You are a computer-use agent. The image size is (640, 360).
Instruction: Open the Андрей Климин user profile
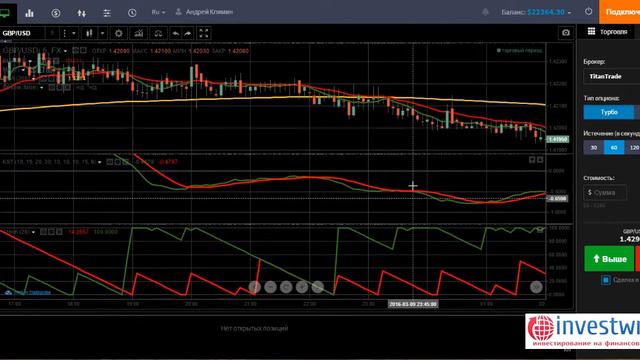click(x=204, y=12)
